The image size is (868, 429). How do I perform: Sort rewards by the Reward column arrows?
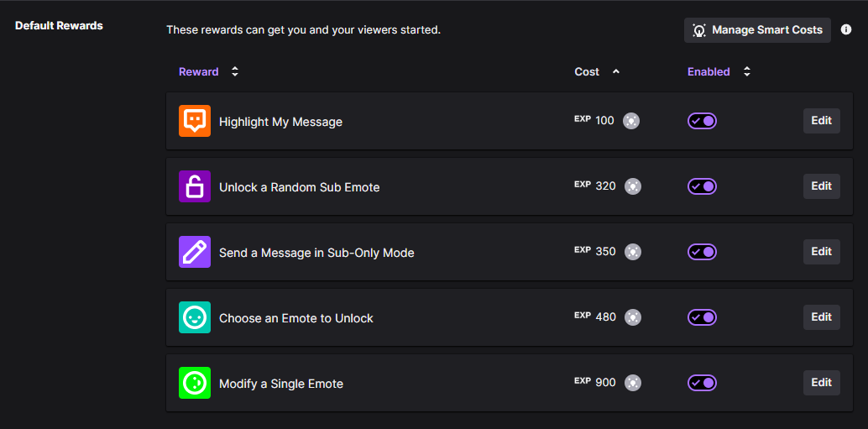pyautogui.click(x=235, y=72)
